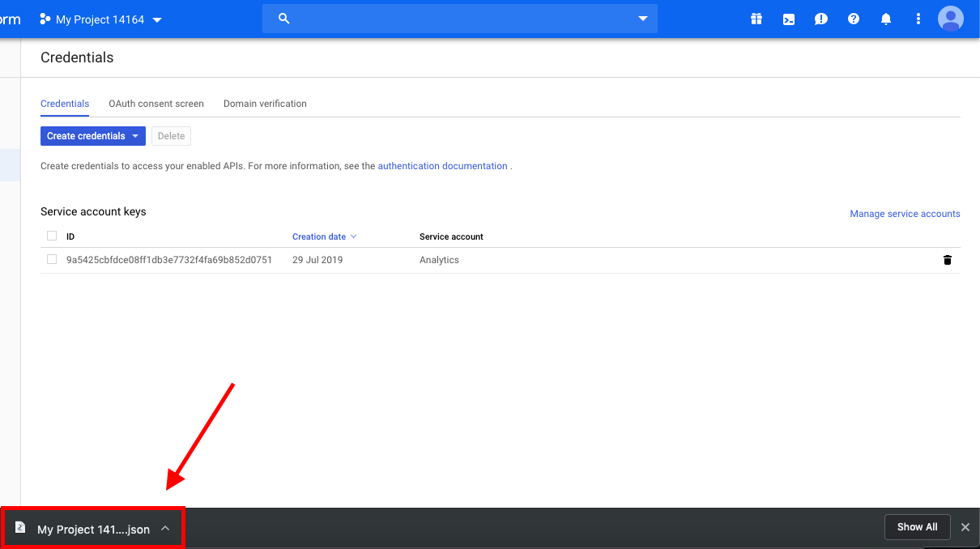Open the three-dot settings menu

(918, 19)
